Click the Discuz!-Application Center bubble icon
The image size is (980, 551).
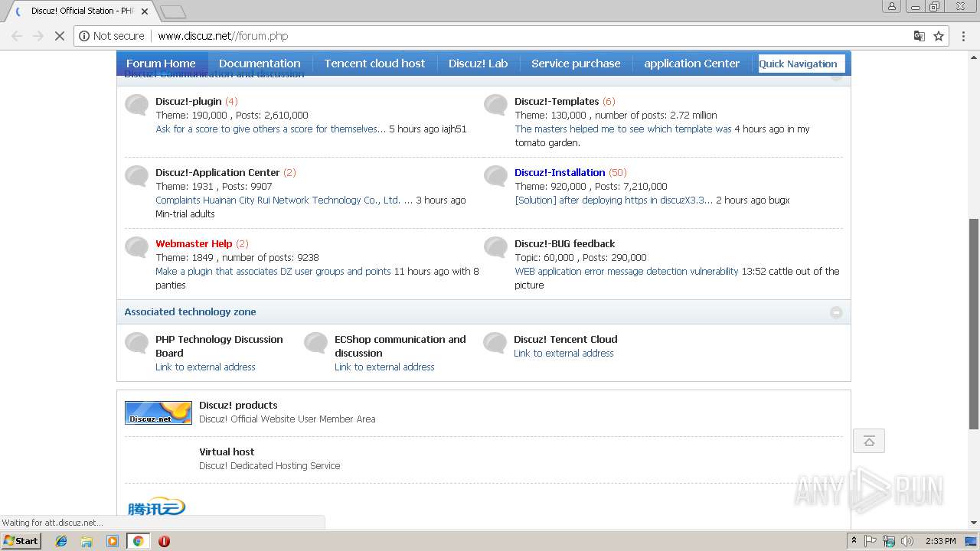click(x=136, y=176)
